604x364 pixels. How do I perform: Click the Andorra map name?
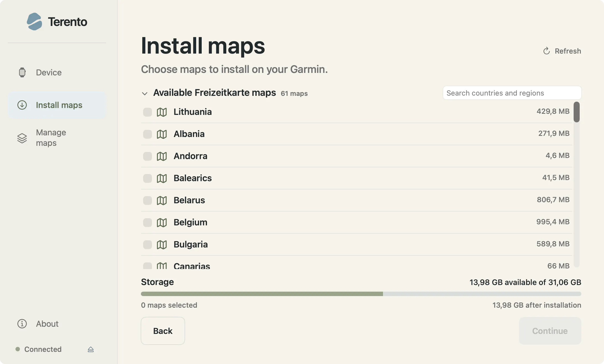pyautogui.click(x=190, y=156)
